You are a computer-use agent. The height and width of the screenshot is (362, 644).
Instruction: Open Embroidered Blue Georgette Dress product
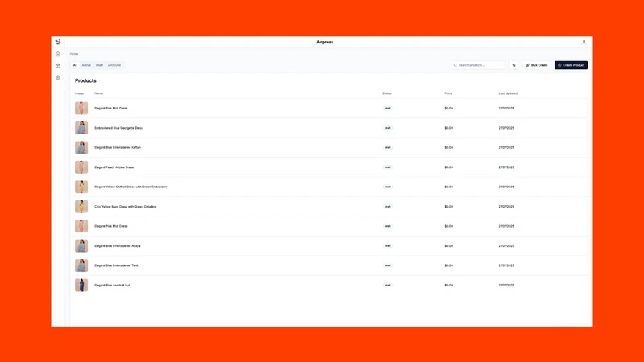[x=118, y=128]
